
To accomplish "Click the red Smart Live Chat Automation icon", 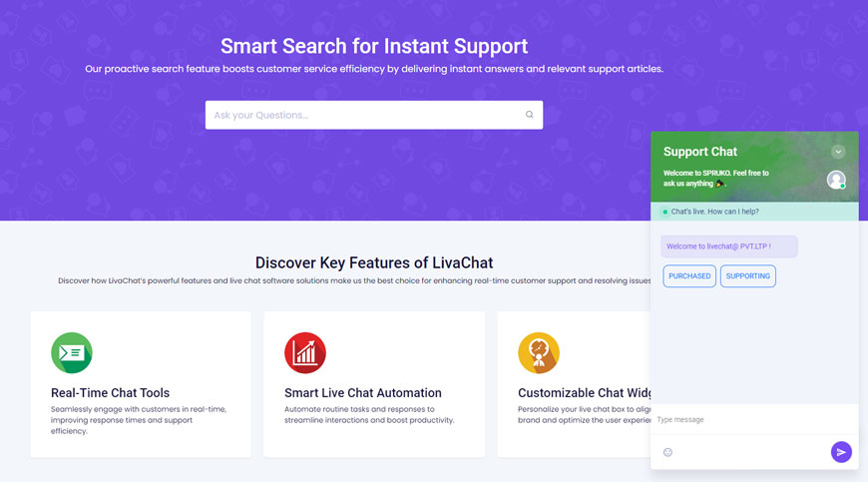I will (305, 352).
